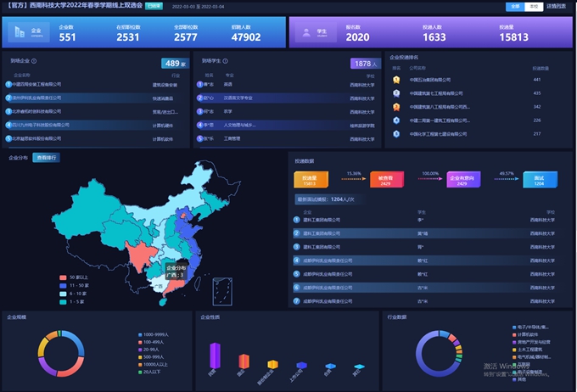Viewport: 577px width, 392px height.
Task: Click interview row 1 建科工集团有限公司
Action: 426,220
